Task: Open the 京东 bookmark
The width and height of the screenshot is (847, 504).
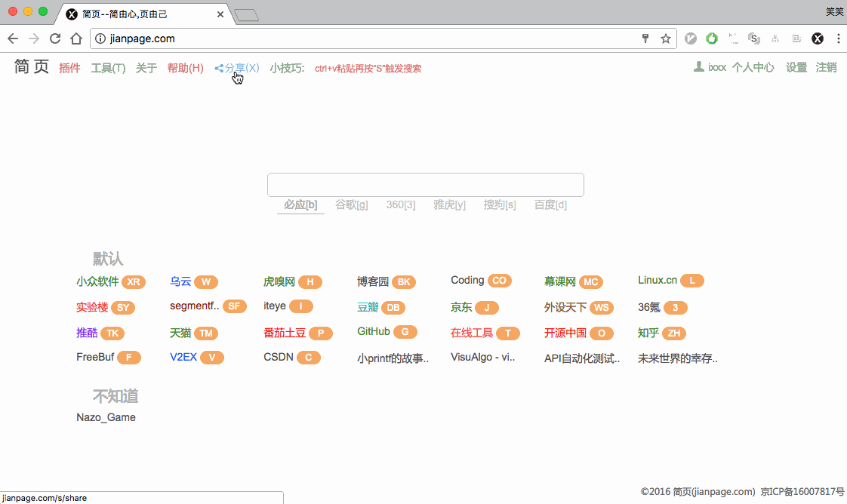Action: (x=461, y=307)
